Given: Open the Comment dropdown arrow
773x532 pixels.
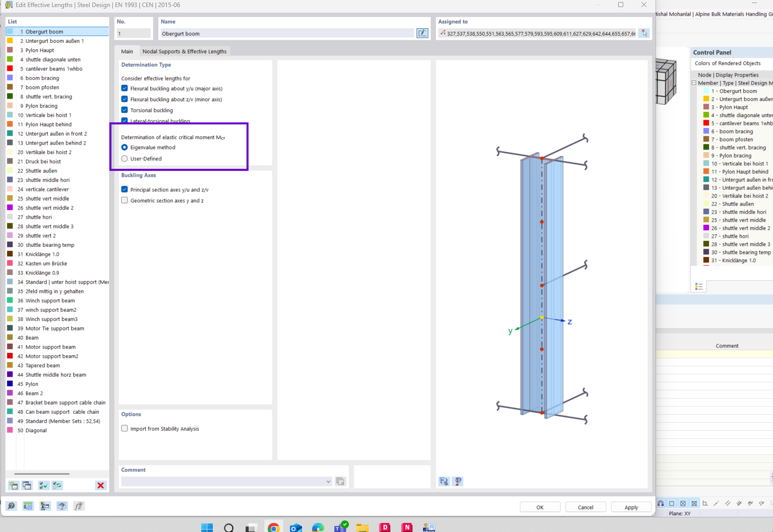Looking at the screenshot, I should coord(328,482).
